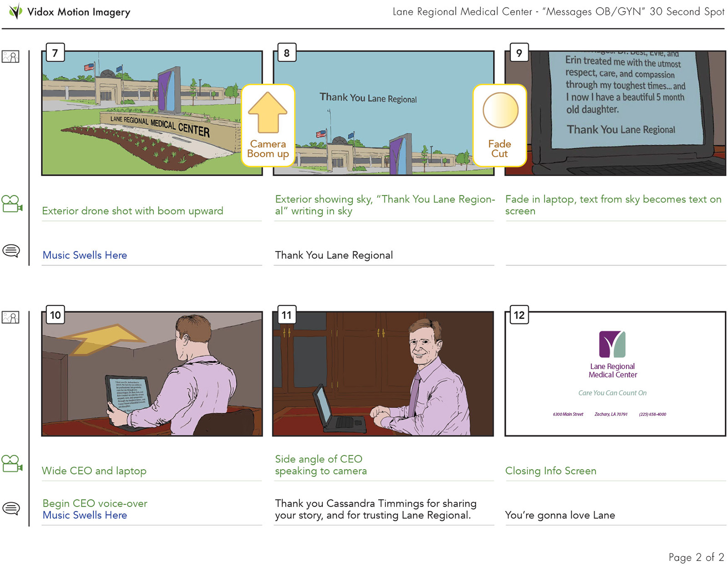Select frame number 8 label
The image size is (728, 566).
[287, 53]
